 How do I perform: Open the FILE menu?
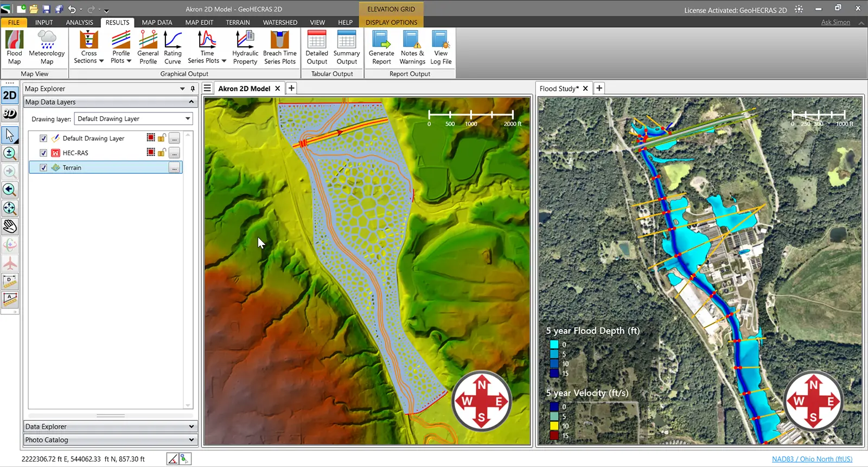pyautogui.click(x=14, y=22)
